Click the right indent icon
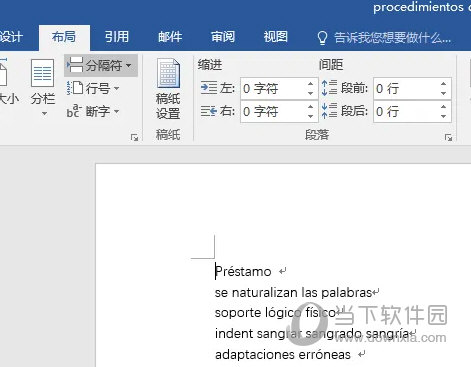Viewport: 471px width, 367px height. [209, 111]
